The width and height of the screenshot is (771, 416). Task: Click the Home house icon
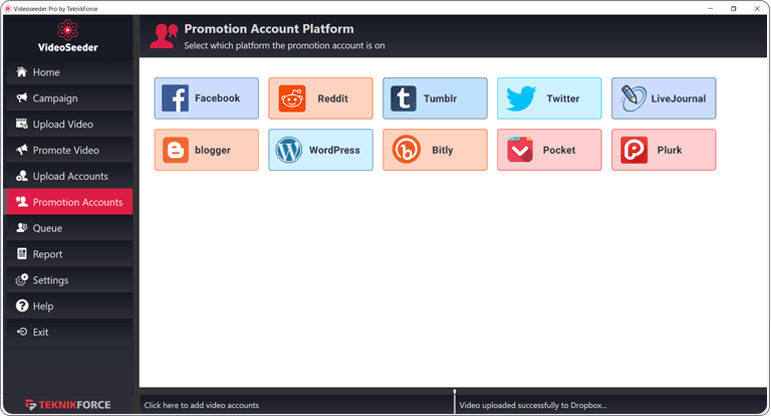(22, 72)
